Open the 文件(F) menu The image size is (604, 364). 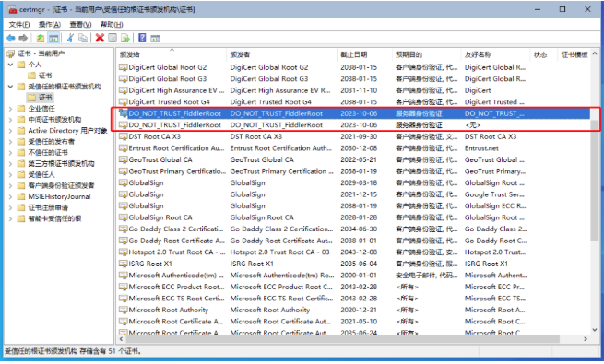19,25
